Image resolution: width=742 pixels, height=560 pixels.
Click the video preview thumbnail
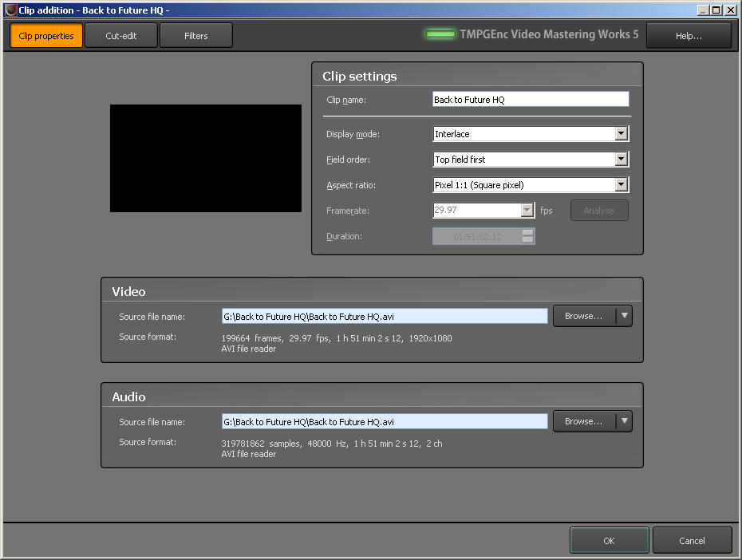pos(205,158)
